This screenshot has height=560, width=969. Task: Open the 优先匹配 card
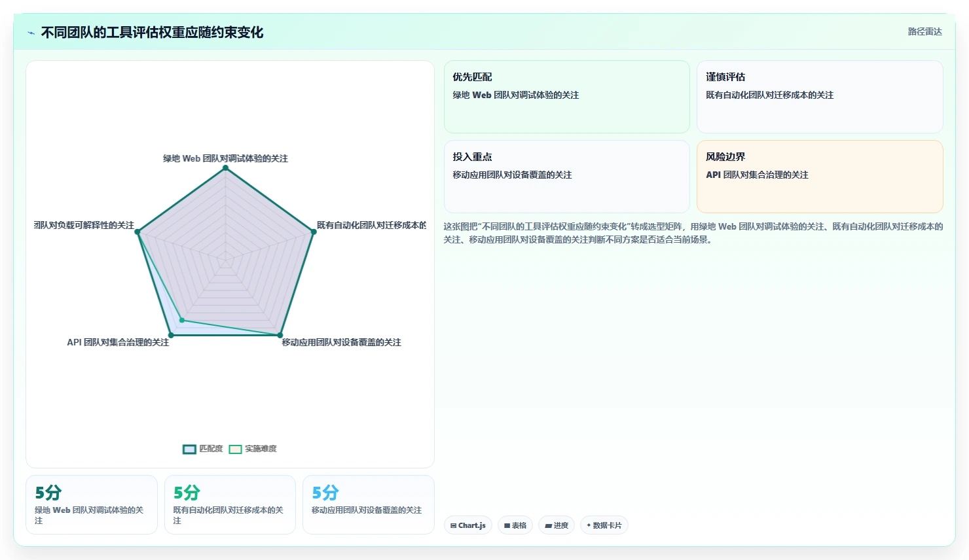(567, 97)
